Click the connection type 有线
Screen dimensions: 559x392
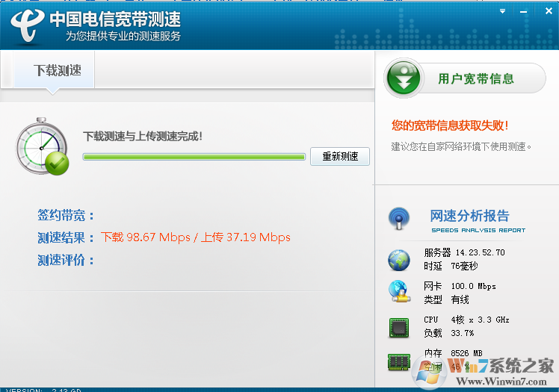click(x=460, y=299)
